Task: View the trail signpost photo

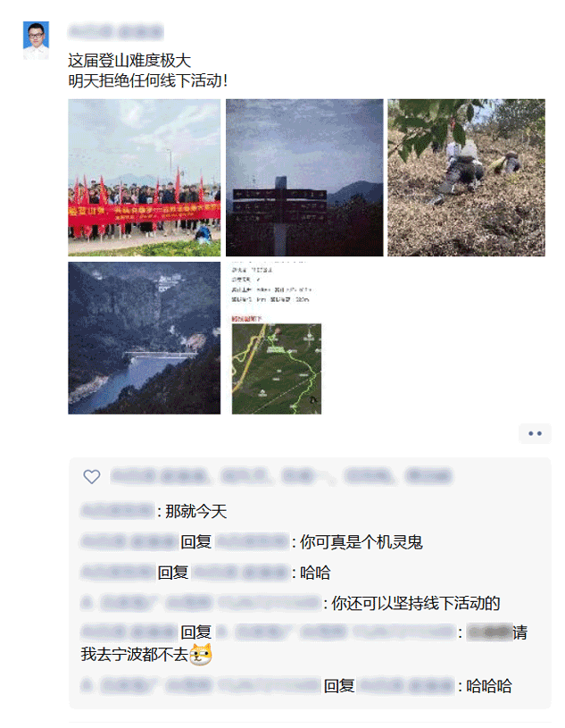Action: (304, 178)
